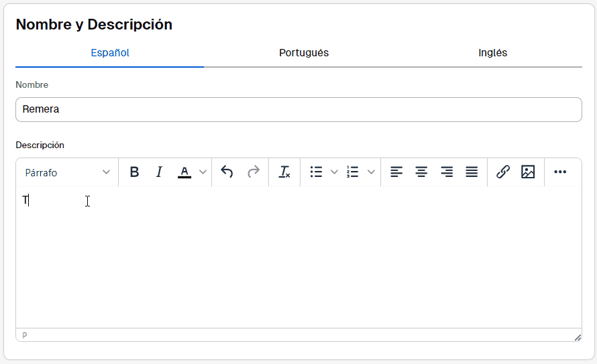
Task: Open the more options ellipsis menu
Action: [x=560, y=172]
